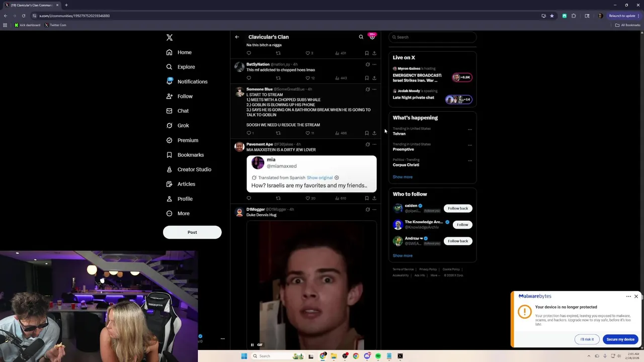Bookmark Someone Blue's post
Viewport: 644px width, 362px height.
(x=367, y=133)
